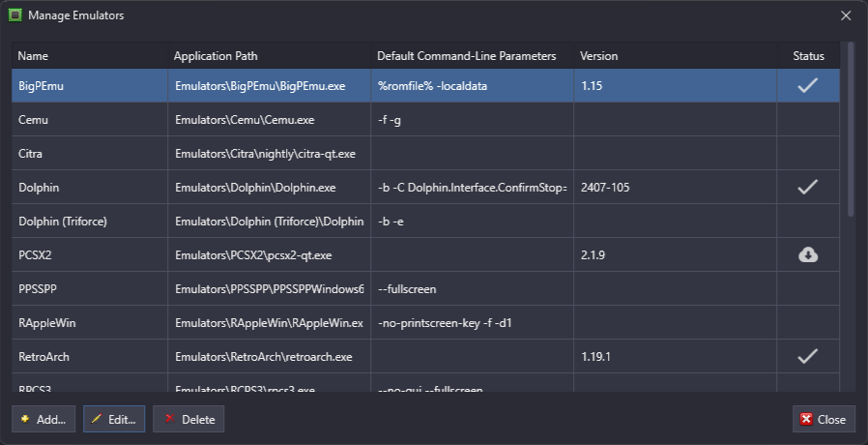Select the PCSX2 emulator name cell
The height and width of the screenshot is (445, 868).
pos(90,255)
